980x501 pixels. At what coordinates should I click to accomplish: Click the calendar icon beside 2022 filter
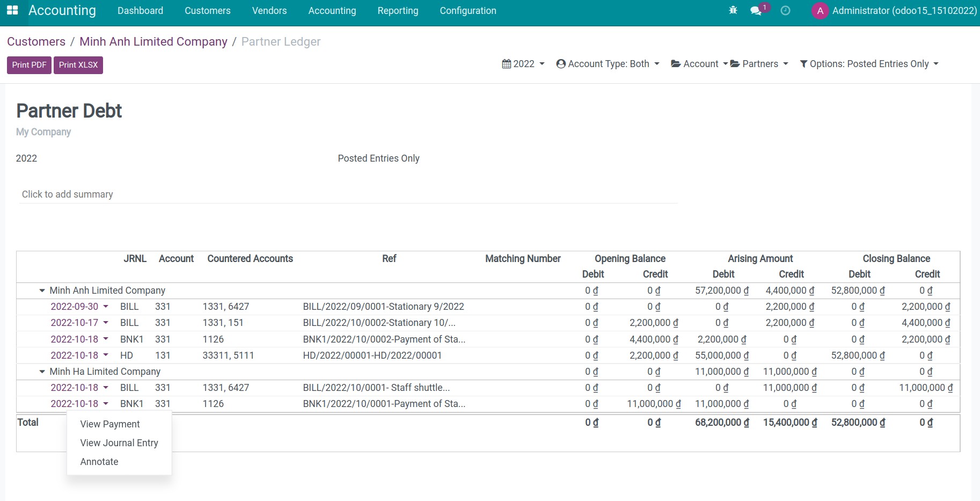508,63
